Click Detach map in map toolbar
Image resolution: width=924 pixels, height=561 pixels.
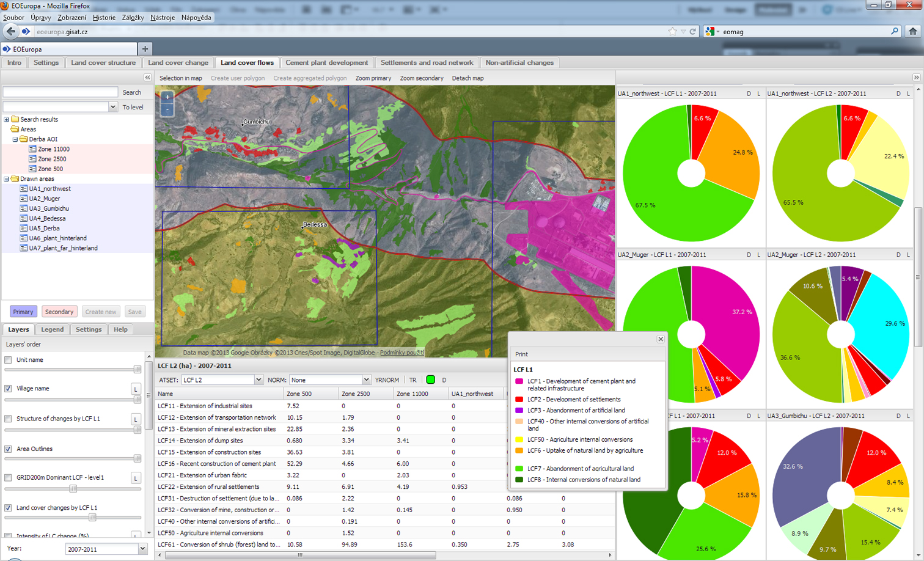(x=468, y=78)
